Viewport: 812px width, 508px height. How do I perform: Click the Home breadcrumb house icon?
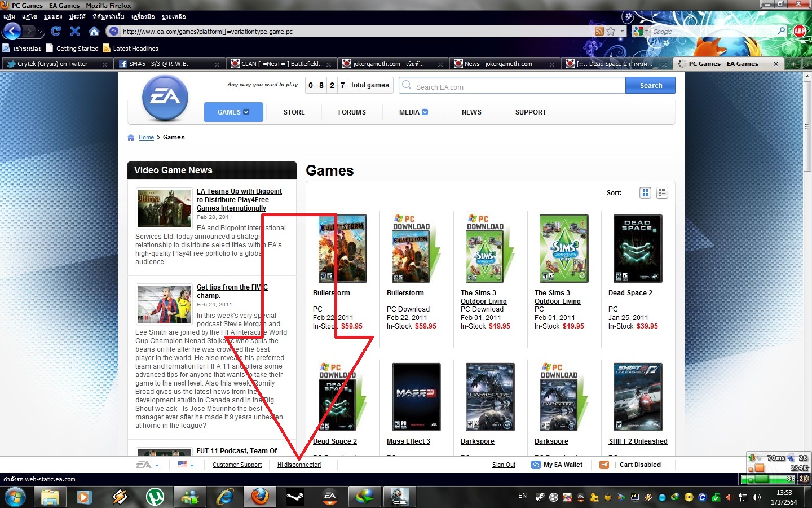(x=131, y=138)
